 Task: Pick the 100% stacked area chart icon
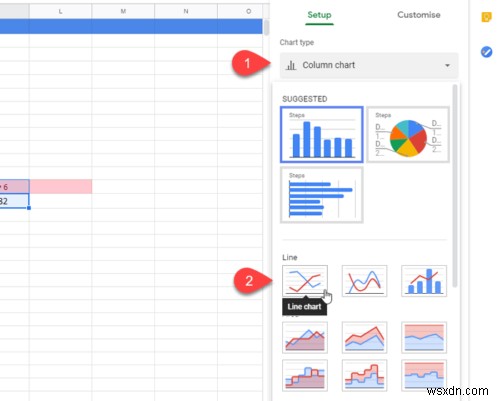coord(424,337)
